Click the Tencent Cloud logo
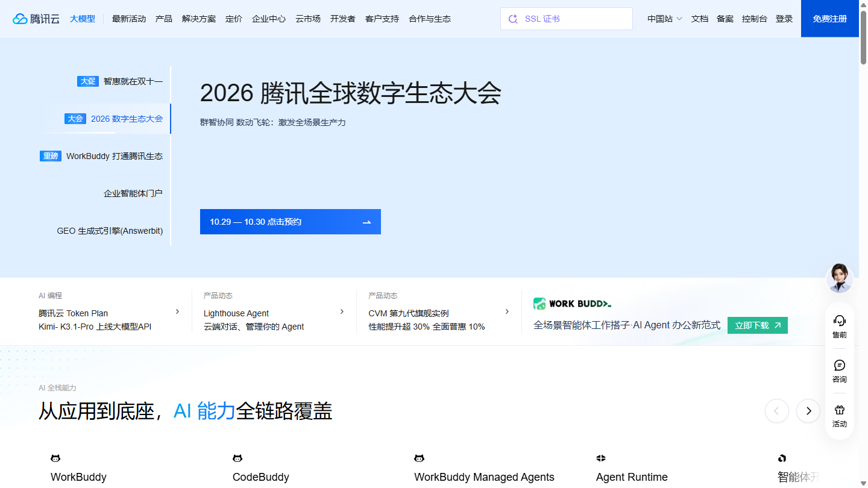 pyautogui.click(x=36, y=19)
